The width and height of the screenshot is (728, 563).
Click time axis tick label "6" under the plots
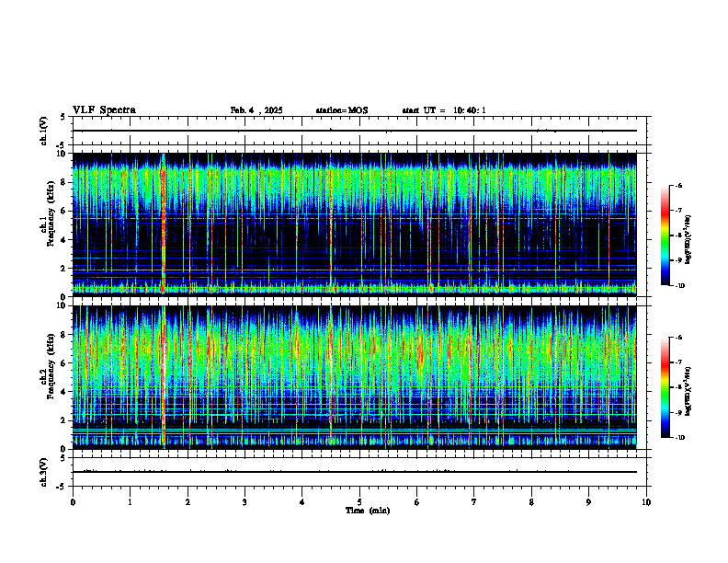click(417, 502)
